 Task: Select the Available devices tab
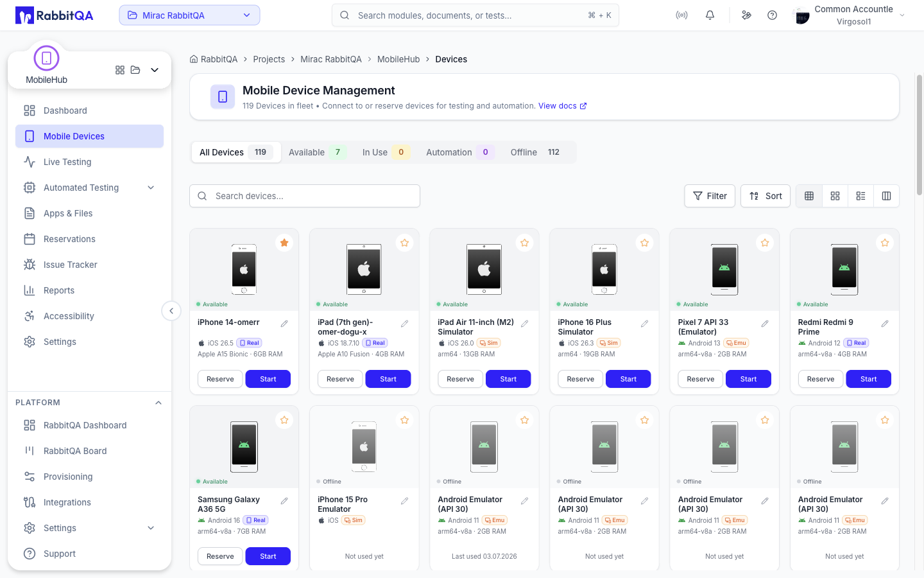point(317,152)
